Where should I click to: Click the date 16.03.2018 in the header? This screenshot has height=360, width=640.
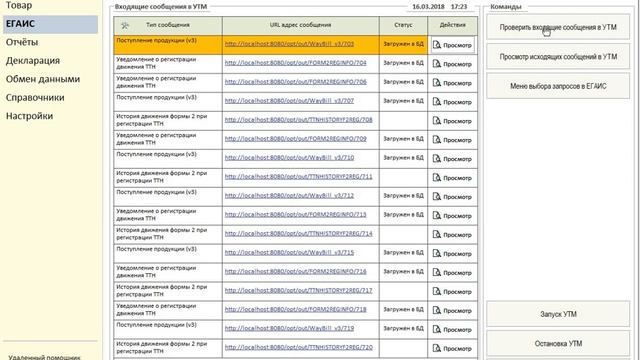tap(428, 7)
